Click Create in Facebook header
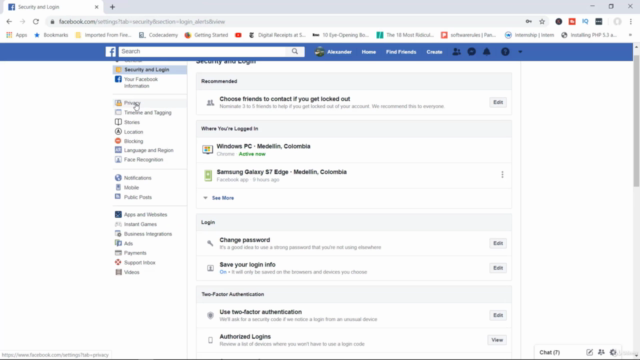640x360 pixels. 434,52
